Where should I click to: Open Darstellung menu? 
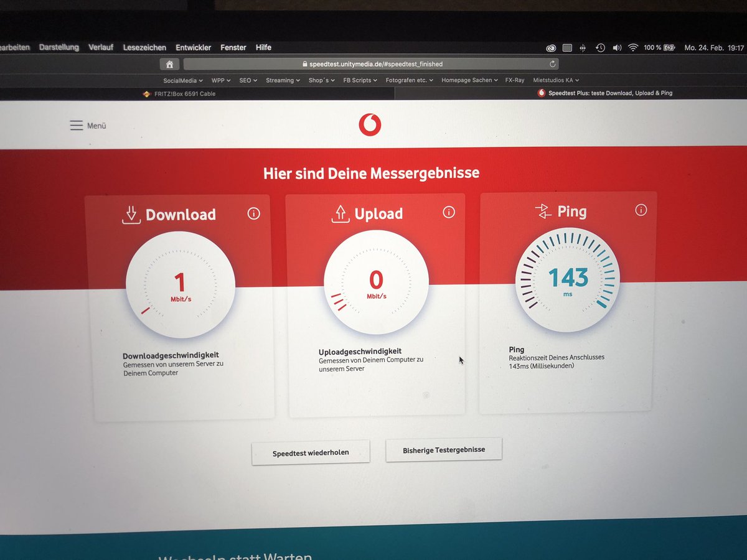[x=59, y=47]
